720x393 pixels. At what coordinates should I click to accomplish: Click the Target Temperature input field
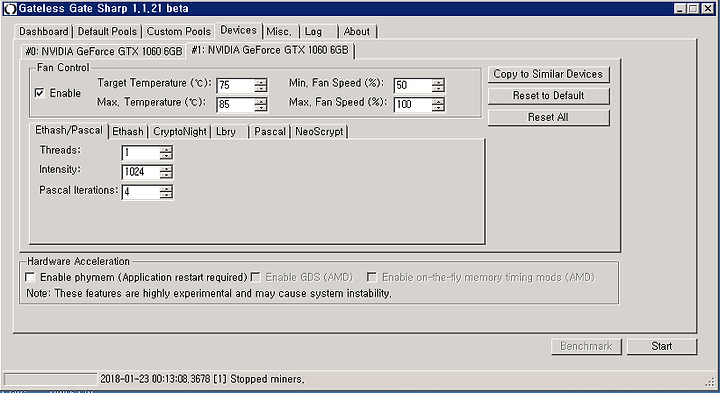pyautogui.click(x=236, y=85)
